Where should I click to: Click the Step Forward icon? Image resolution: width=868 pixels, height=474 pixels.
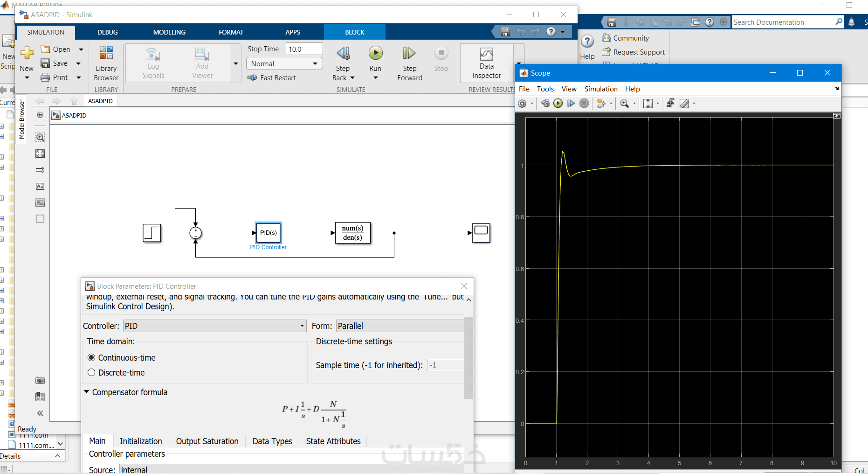point(409,53)
